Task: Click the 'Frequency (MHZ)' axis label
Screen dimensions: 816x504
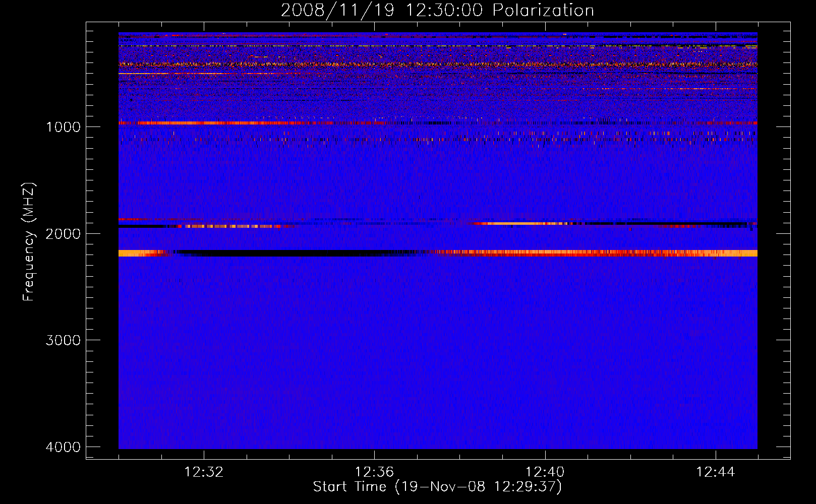Action: tap(29, 242)
